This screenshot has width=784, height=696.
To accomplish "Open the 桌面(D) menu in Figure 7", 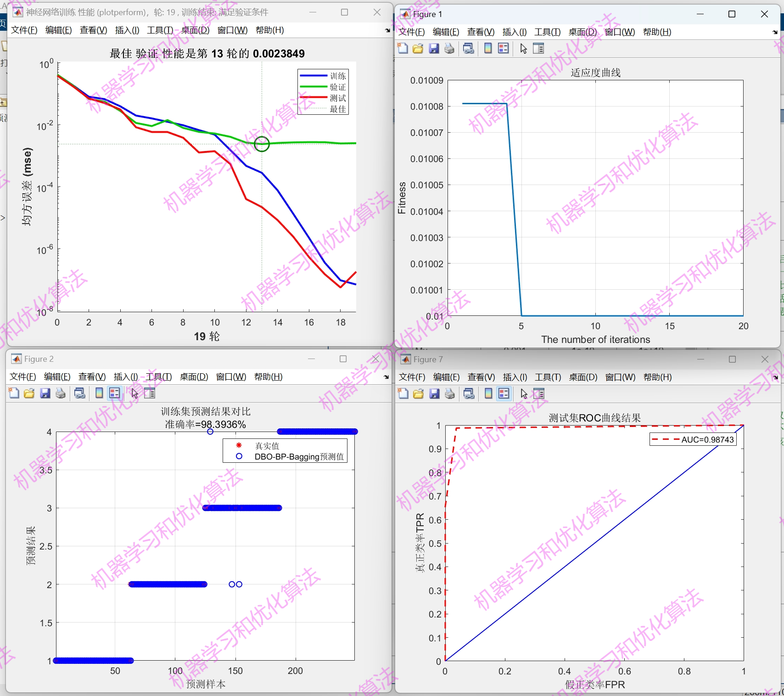I will (x=582, y=377).
